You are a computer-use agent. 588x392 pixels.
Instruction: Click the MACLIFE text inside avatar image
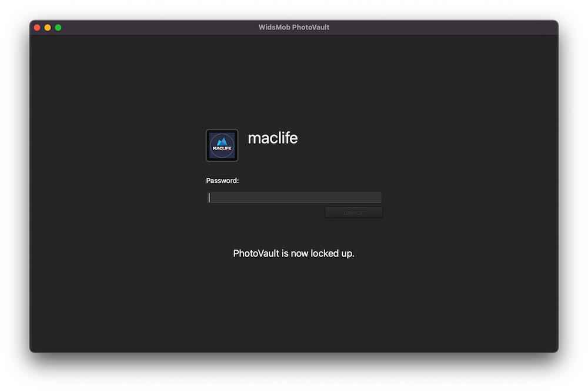tap(222, 148)
